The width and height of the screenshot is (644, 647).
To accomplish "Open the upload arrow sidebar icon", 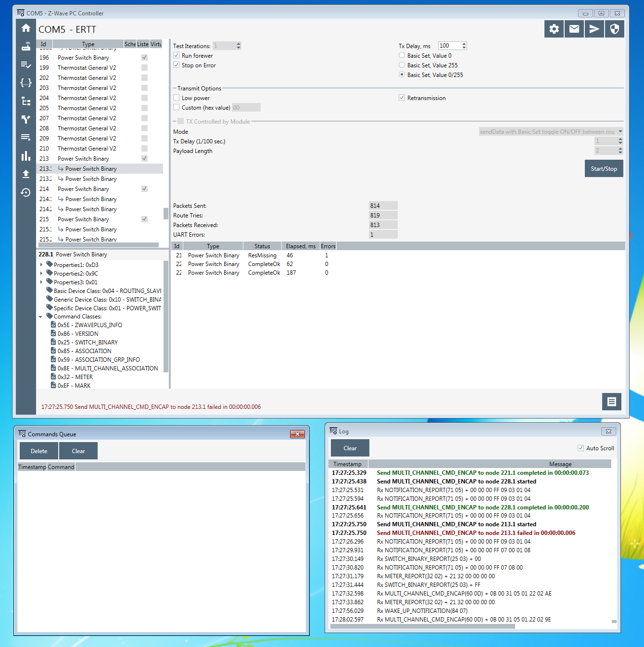I will click(x=26, y=174).
